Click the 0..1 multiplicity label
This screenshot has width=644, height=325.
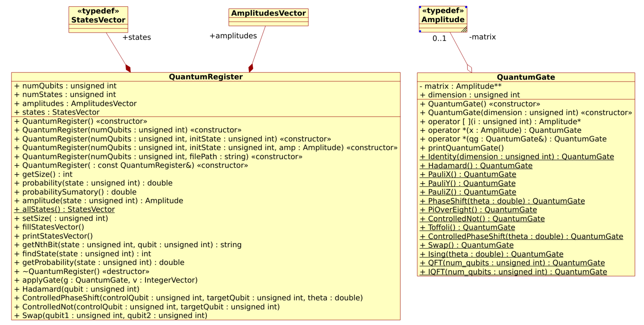click(x=439, y=38)
